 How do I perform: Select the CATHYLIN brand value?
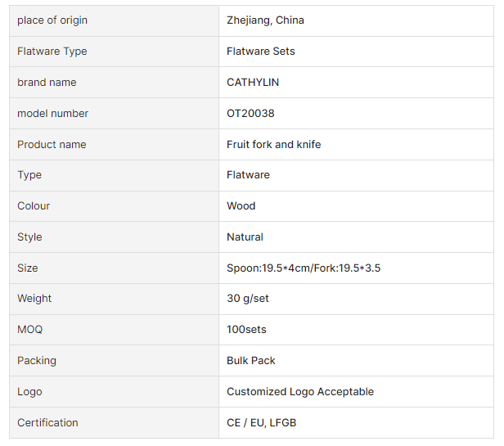pyautogui.click(x=253, y=83)
